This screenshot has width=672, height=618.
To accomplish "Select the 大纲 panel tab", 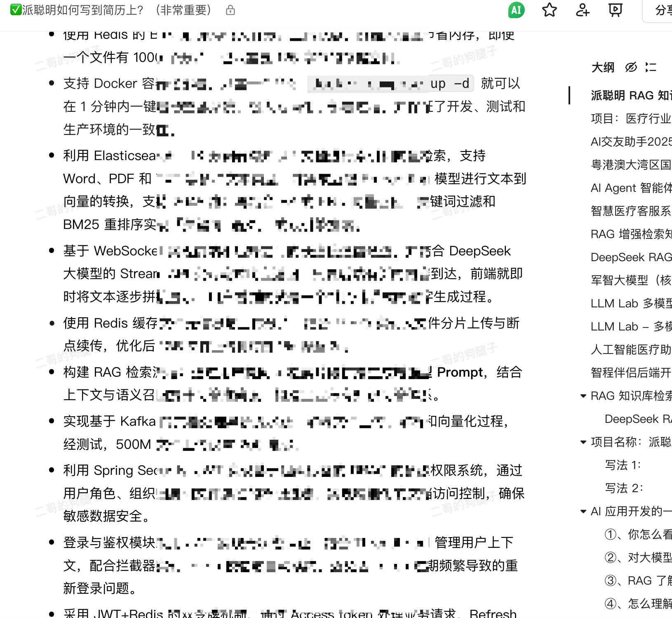I will coord(602,67).
